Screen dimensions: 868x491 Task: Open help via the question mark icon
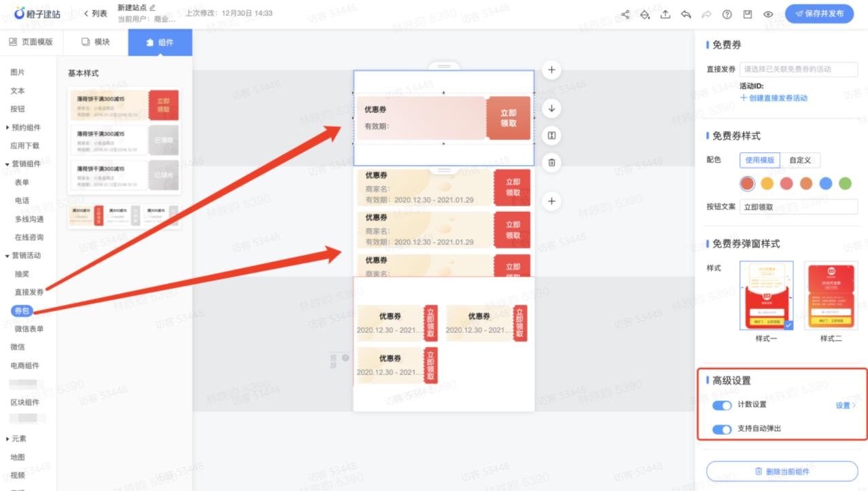(727, 14)
